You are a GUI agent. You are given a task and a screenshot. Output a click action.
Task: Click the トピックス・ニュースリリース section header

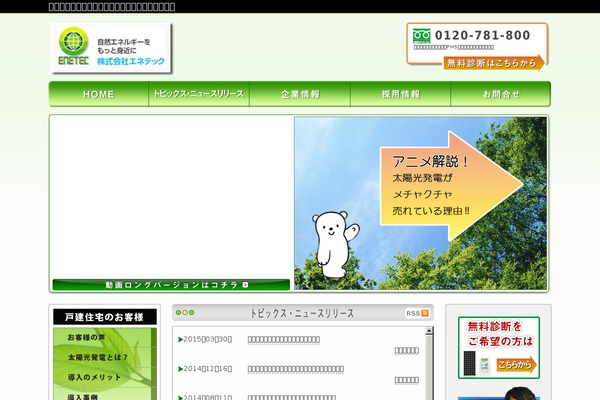tap(302, 313)
